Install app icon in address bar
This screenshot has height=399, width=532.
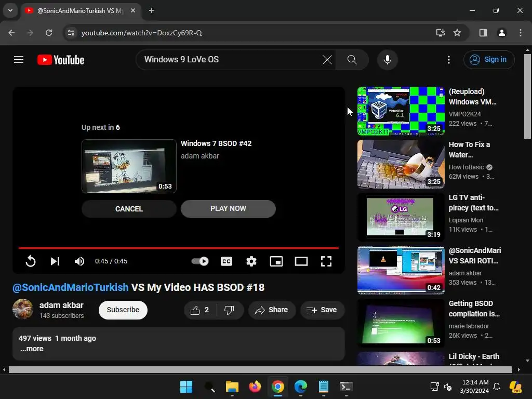440,33
